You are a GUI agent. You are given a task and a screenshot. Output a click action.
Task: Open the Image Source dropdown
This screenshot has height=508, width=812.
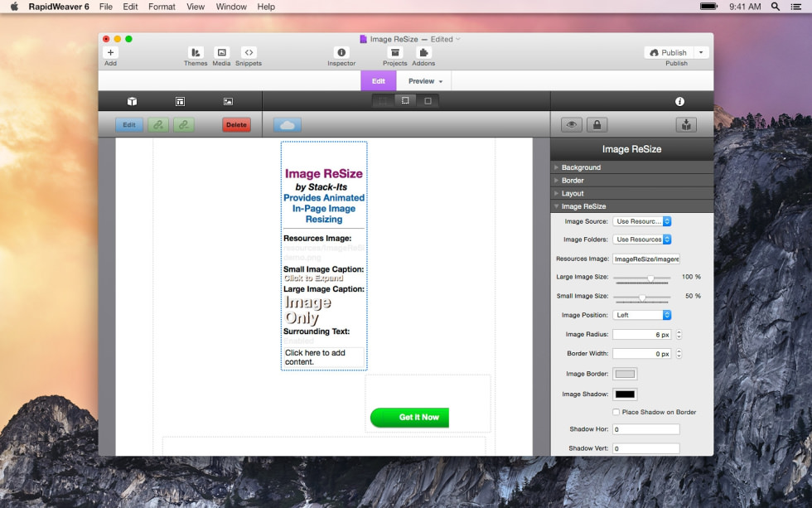[x=642, y=221]
